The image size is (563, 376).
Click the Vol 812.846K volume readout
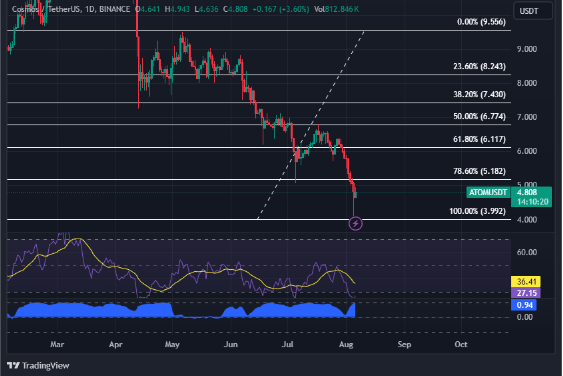pos(336,9)
